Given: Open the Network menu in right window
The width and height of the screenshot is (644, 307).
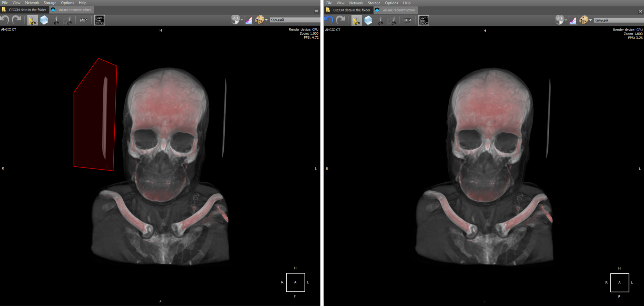Looking at the screenshot, I should (x=356, y=3).
